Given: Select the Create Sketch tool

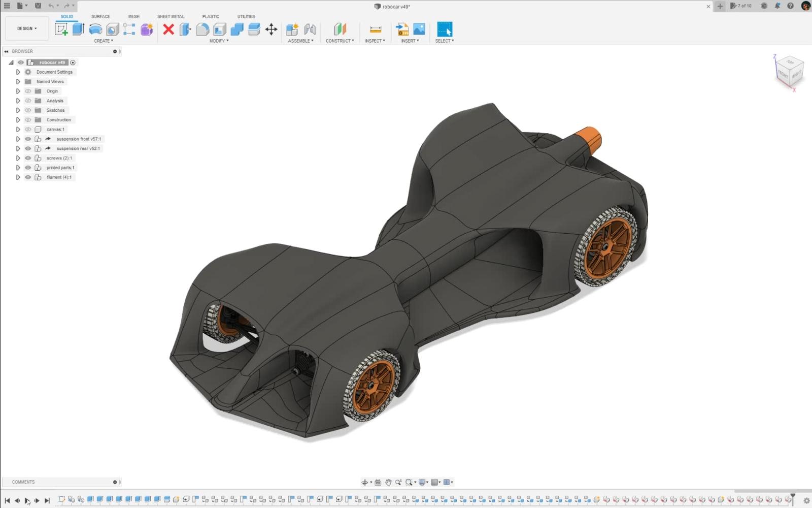Looking at the screenshot, I should [x=62, y=29].
